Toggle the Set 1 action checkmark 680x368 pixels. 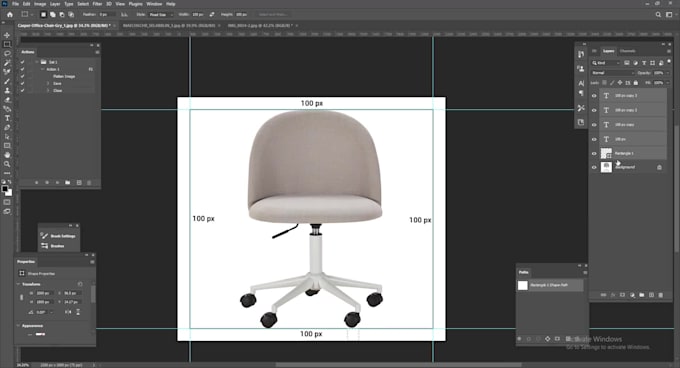click(x=23, y=62)
